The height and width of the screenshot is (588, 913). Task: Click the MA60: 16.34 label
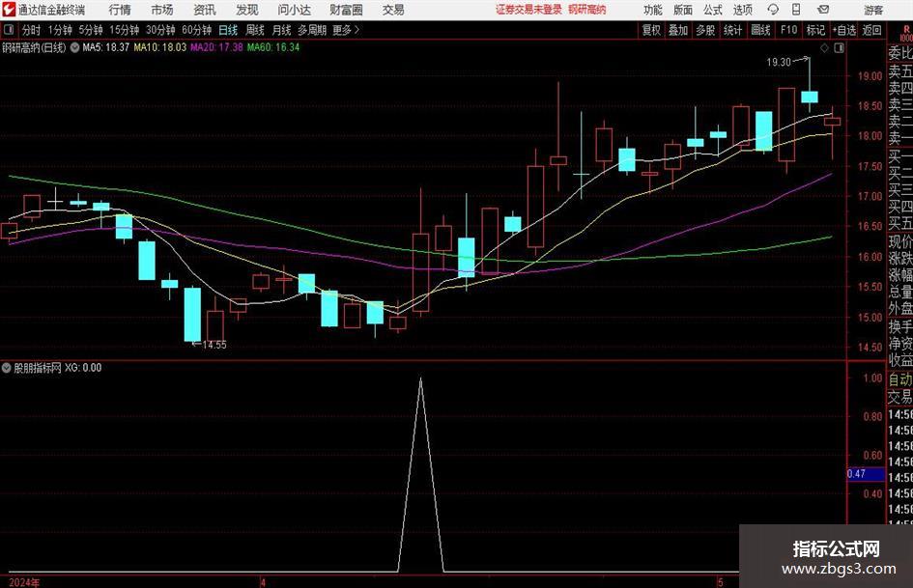pyautogui.click(x=273, y=47)
